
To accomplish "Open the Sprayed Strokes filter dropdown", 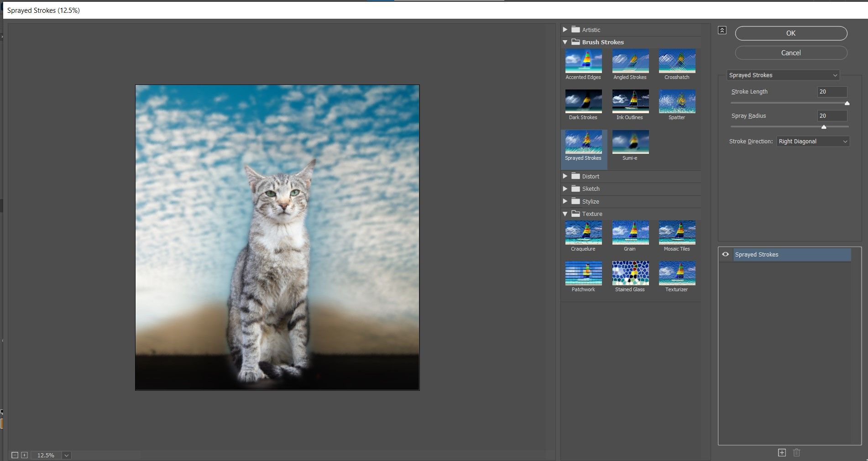I will (783, 75).
